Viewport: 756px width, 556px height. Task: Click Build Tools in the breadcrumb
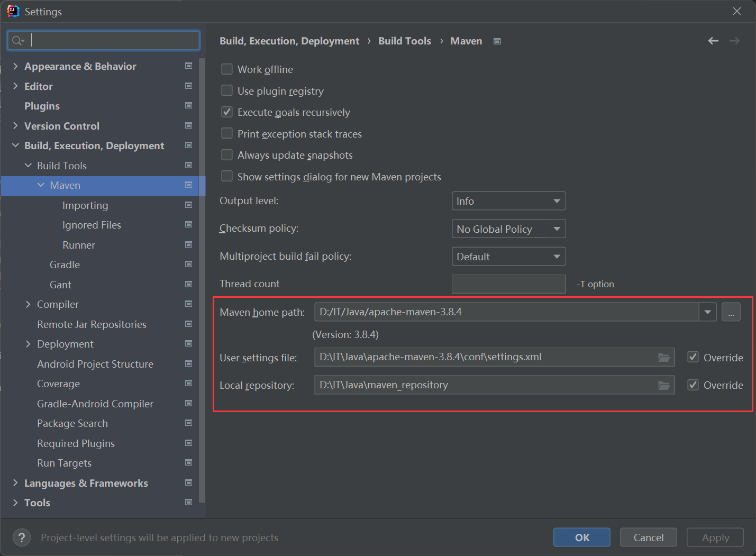point(405,41)
